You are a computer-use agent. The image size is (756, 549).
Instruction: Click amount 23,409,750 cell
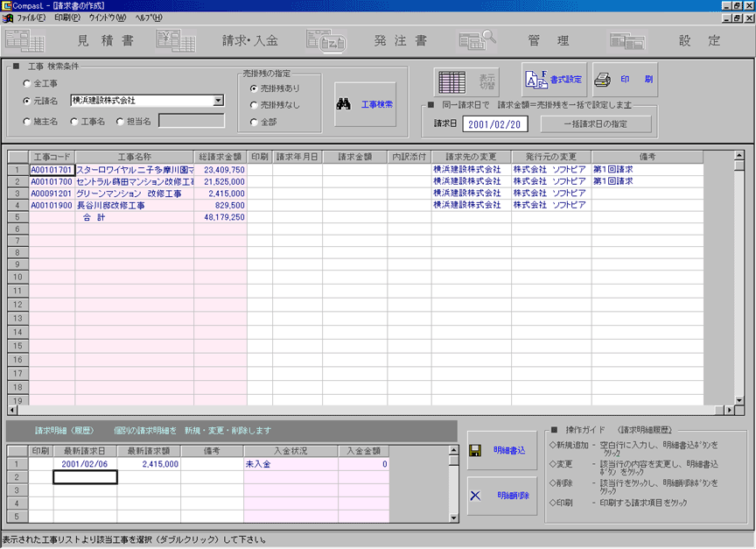coord(220,170)
